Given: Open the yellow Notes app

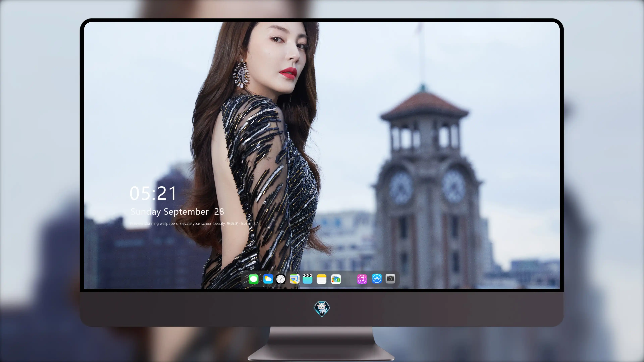Looking at the screenshot, I should [321, 279].
